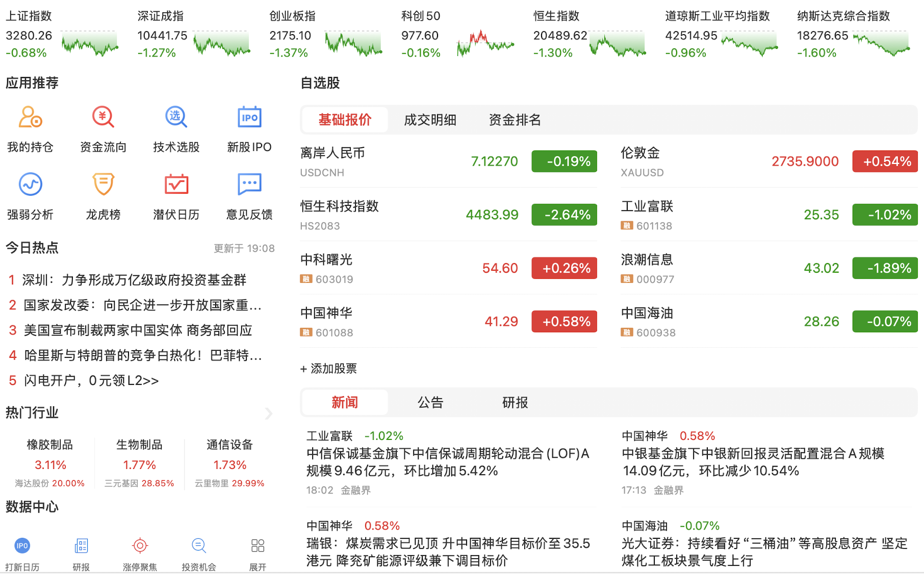Viewport: 924px width, 574px height.
Task: Click 展开 expand icon in data center
Action: click(x=258, y=546)
